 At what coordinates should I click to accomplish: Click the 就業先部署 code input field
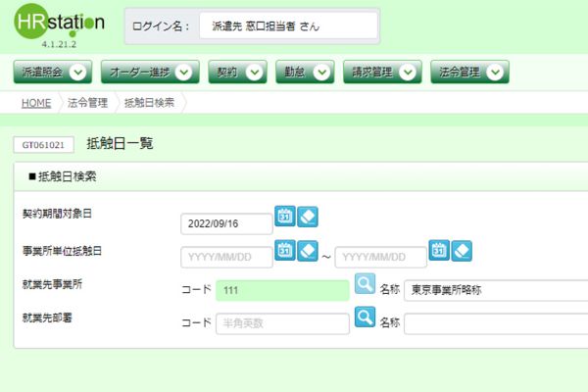pos(282,323)
